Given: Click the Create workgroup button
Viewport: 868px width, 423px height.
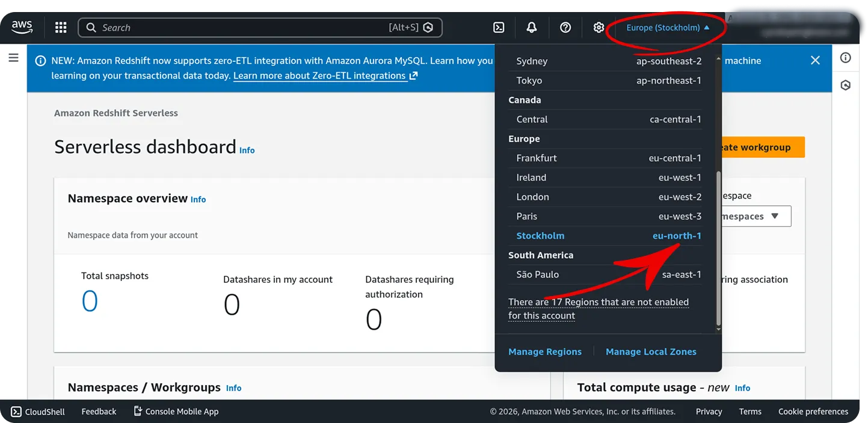Looking at the screenshot, I should (764, 147).
